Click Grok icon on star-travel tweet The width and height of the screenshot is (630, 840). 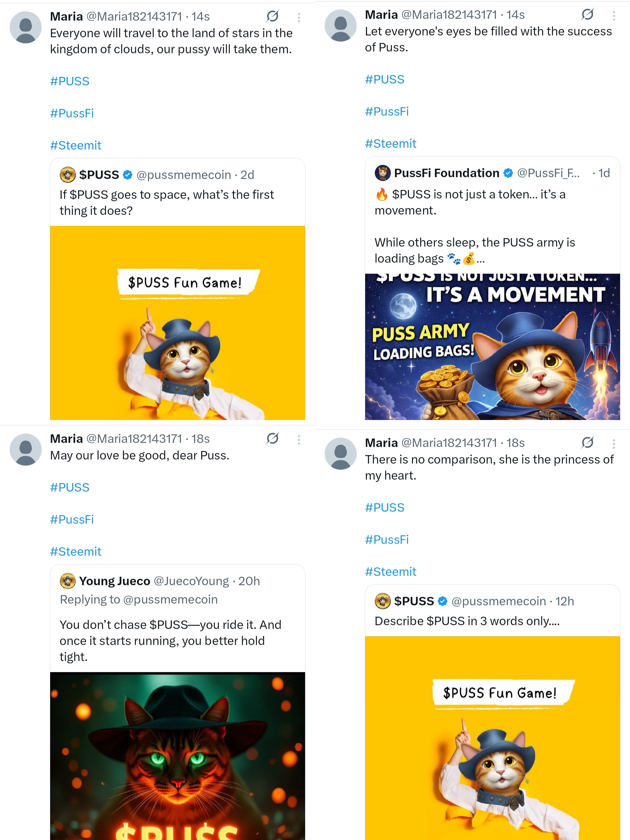point(273,16)
